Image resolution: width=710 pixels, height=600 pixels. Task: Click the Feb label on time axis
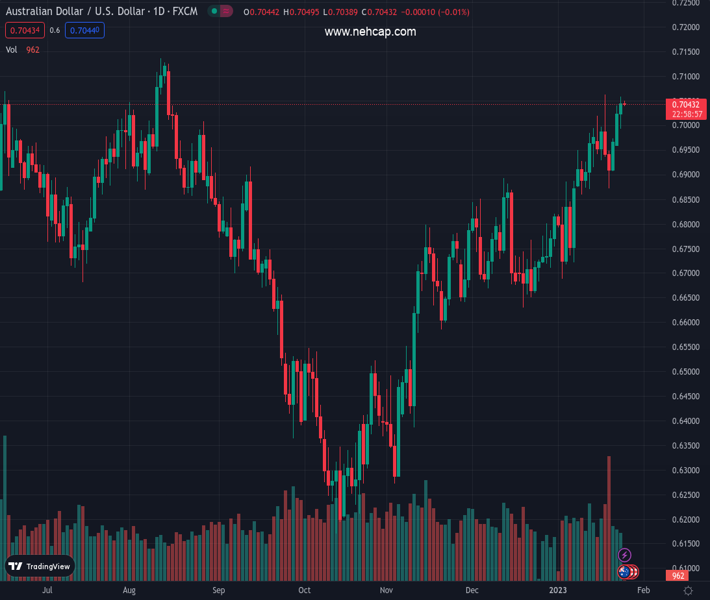click(x=642, y=591)
